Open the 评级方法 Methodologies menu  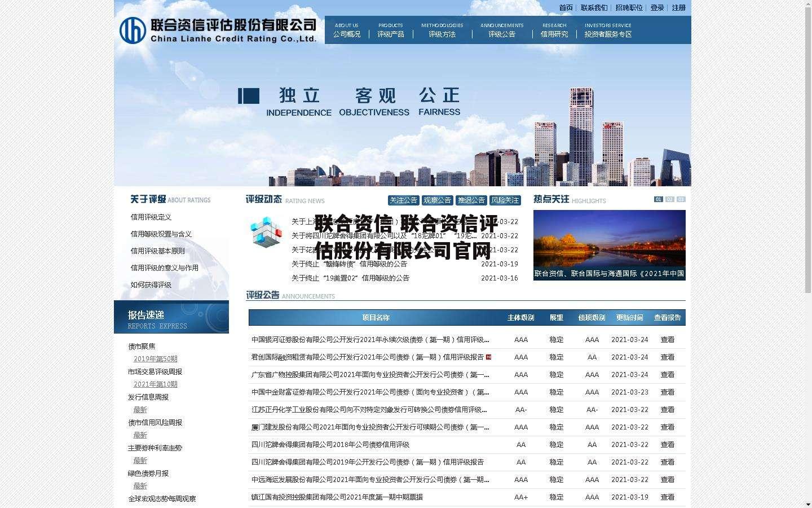point(442,30)
